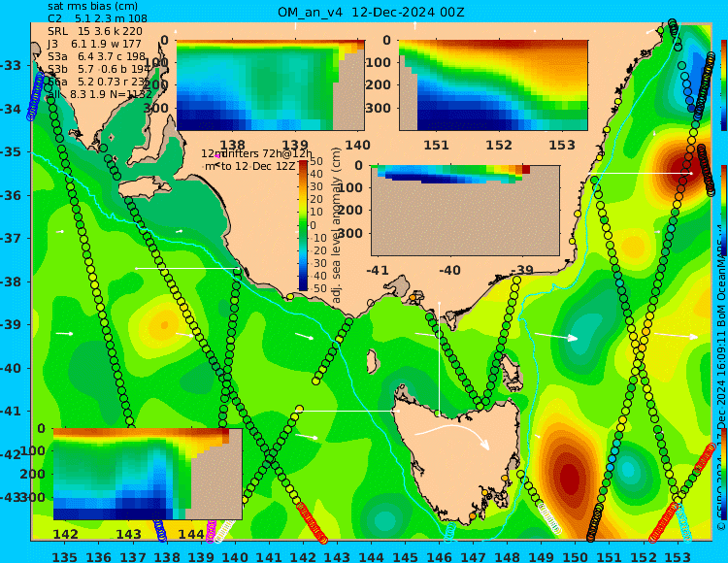
Task: Click the 'S6a 5.2 0.73 r' statistics row
Action: click(99, 82)
